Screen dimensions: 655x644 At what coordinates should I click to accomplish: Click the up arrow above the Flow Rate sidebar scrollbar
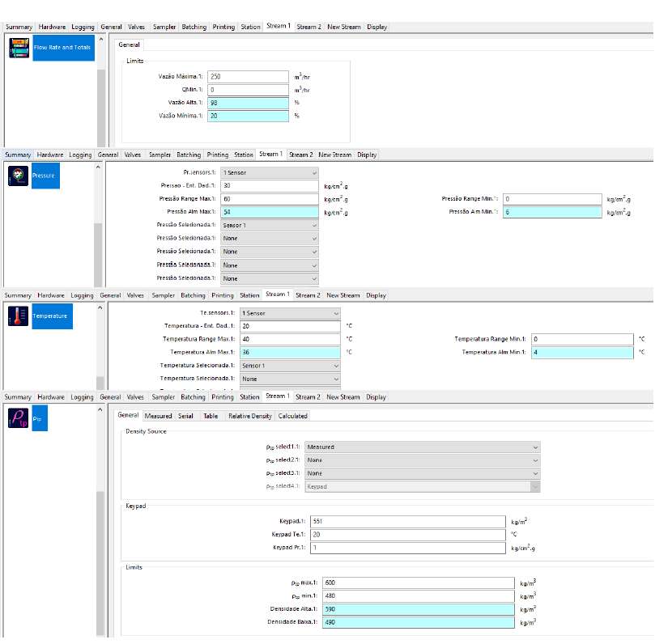pos(100,39)
